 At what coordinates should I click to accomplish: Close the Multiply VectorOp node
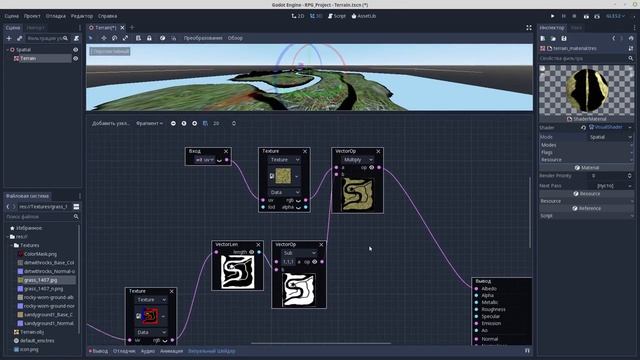378,151
